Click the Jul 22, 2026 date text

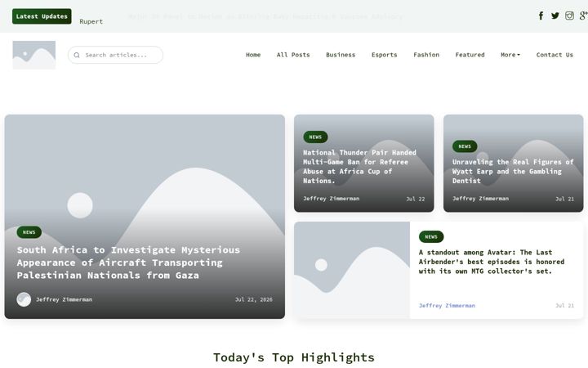[254, 299]
